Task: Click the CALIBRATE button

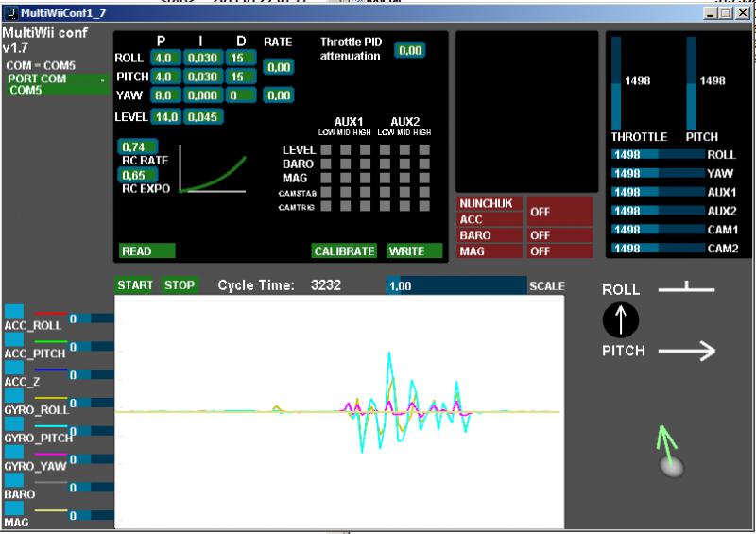Action: pos(345,251)
